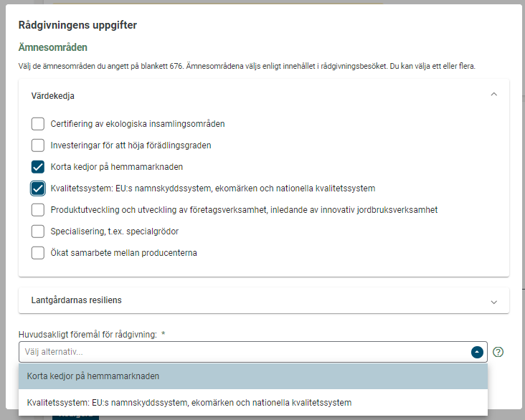525x420 pixels.
Task: Click the Specialisering, t.ex. specialgrödor label
Action: point(114,232)
